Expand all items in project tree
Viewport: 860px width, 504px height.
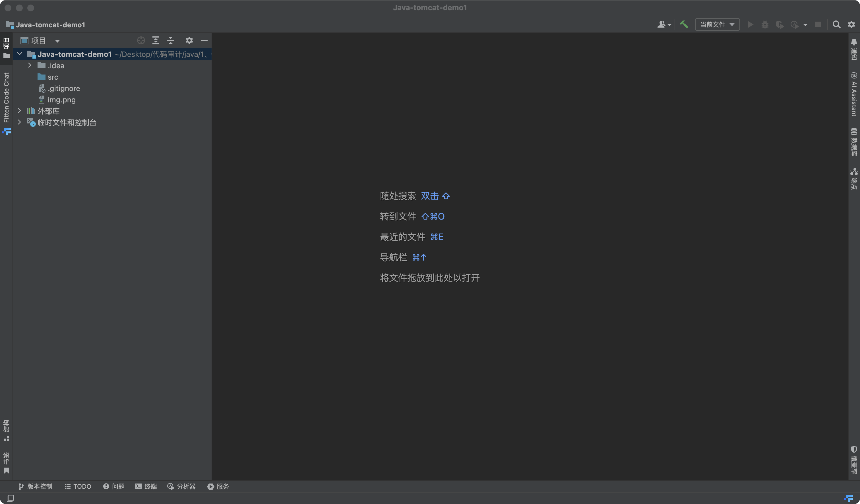pyautogui.click(x=156, y=41)
